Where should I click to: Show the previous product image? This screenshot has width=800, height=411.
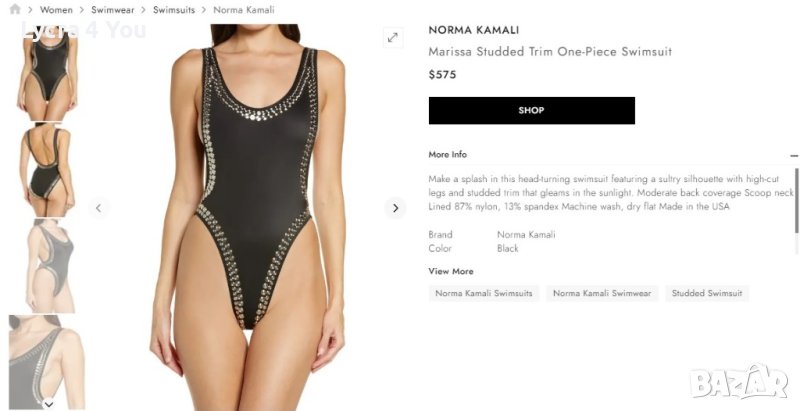pyautogui.click(x=99, y=208)
